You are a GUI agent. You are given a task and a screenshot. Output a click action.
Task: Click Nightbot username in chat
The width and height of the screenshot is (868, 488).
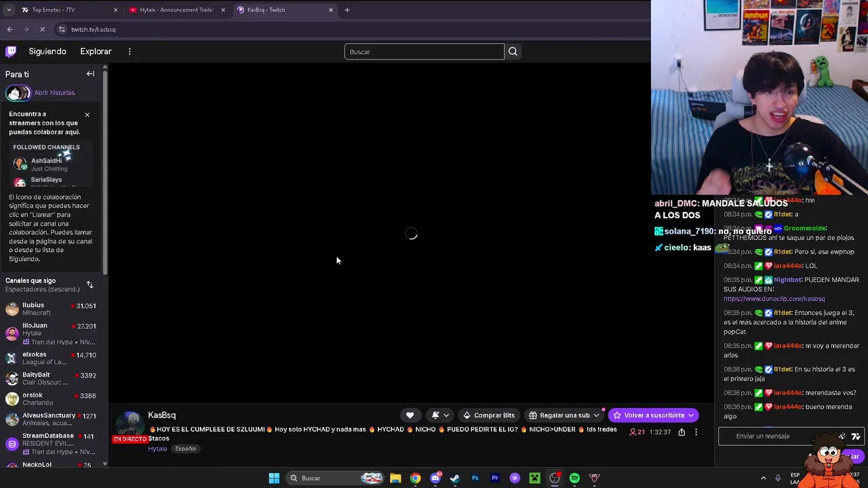click(x=787, y=280)
